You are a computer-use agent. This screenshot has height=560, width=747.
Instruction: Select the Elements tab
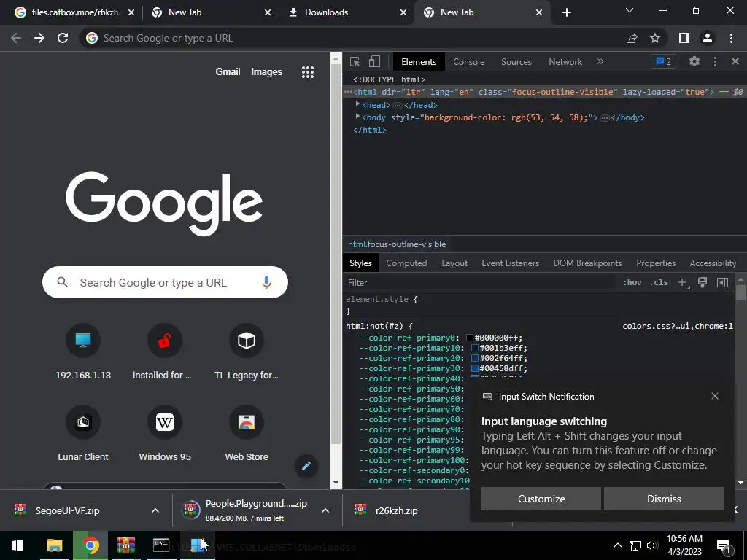coord(419,62)
